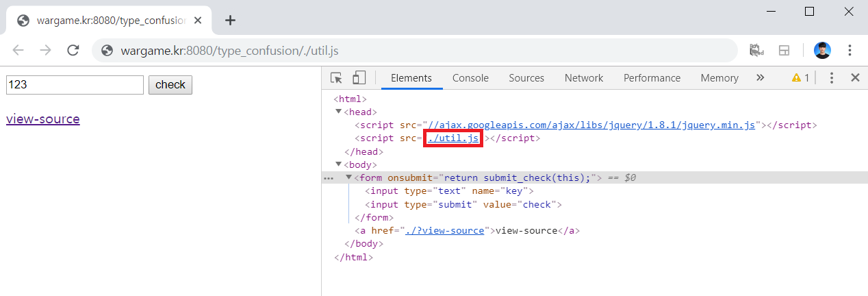Open the new tab with plus button
868x296 pixels.
click(x=231, y=21)
